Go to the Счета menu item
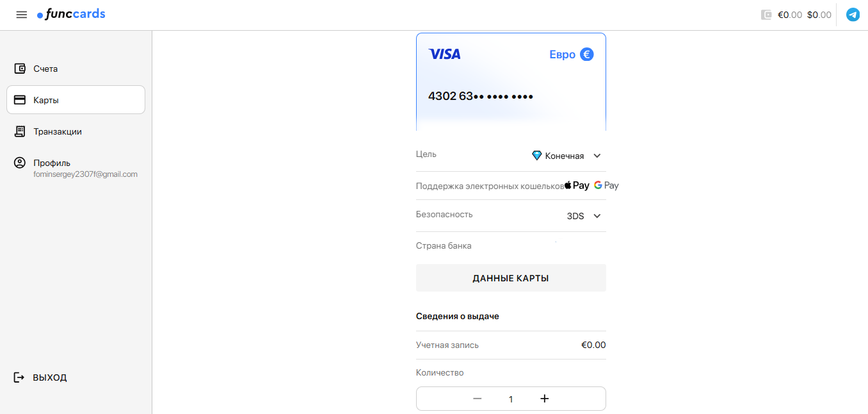Screen dimensions: 868x414 45,68
